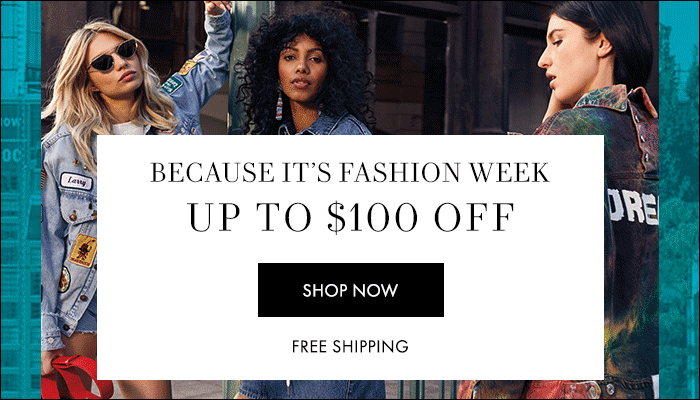
Task: Click the round patch near the denim jacket hem
Action: pyautogui.click(x=64, y=279)
